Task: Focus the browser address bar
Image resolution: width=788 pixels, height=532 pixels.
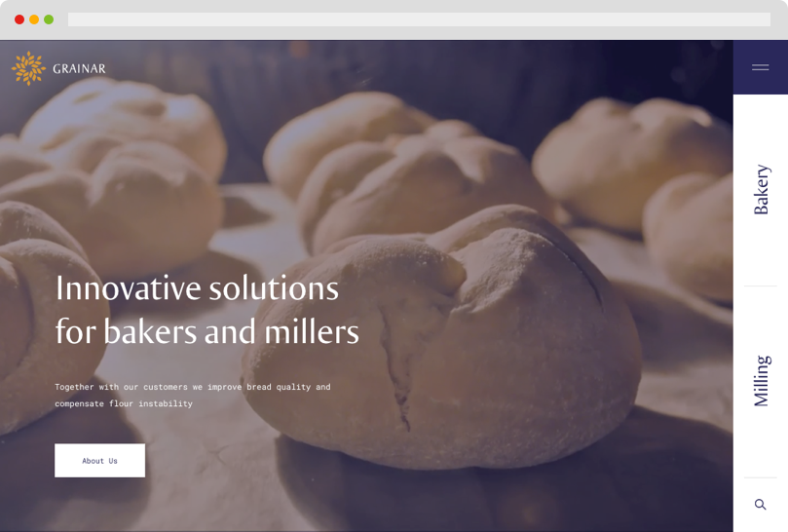Action: 419,19
